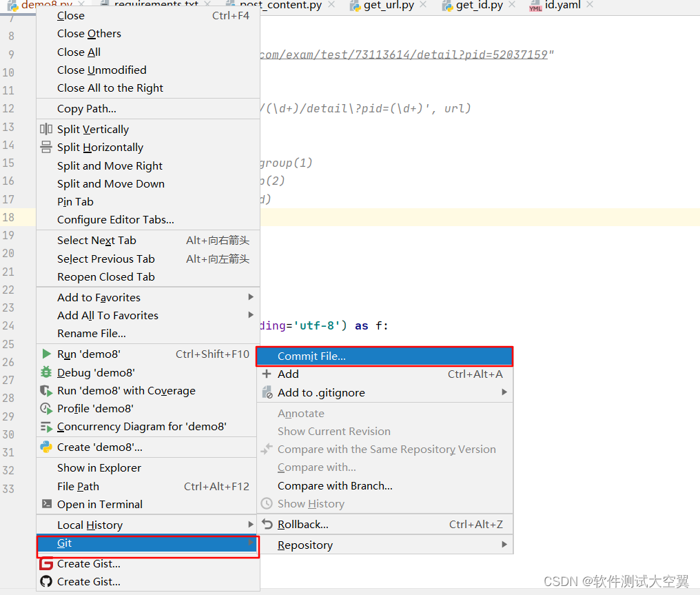Choose Close All from the menu
The width and height of the screenshot is (700, 595).
76,52
